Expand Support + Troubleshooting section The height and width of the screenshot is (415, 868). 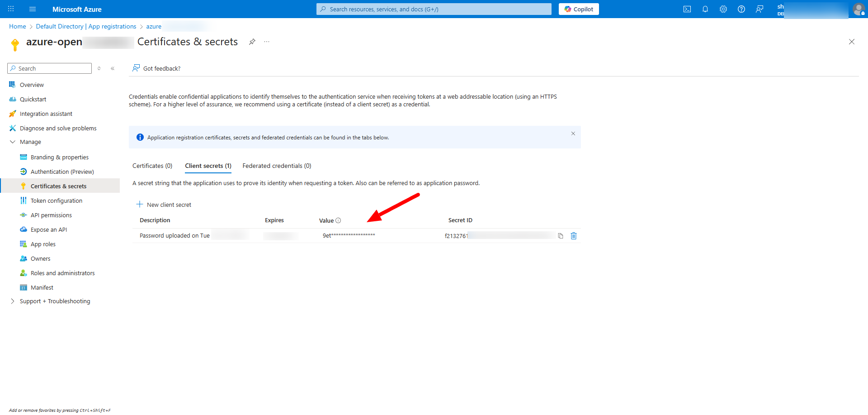pos(13,301)
